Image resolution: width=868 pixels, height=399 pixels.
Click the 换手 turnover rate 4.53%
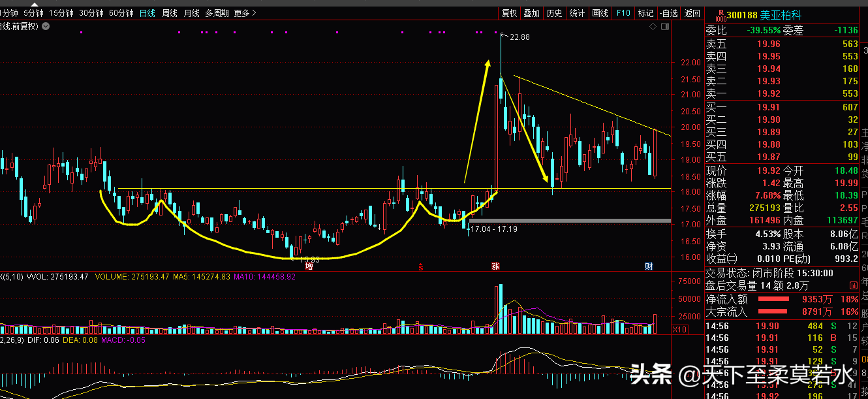pyautogui.click(x=767, y=234)
